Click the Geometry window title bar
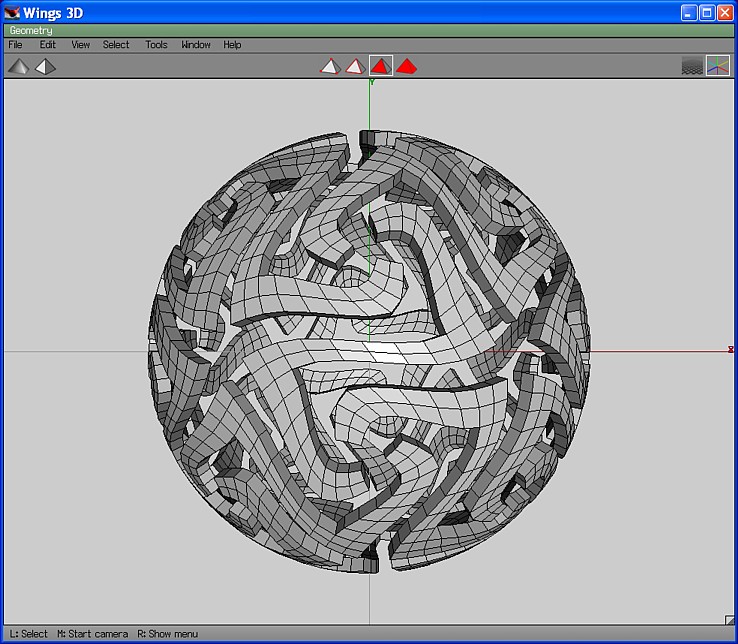The image size is (738, 644). [x=369, y=31]
